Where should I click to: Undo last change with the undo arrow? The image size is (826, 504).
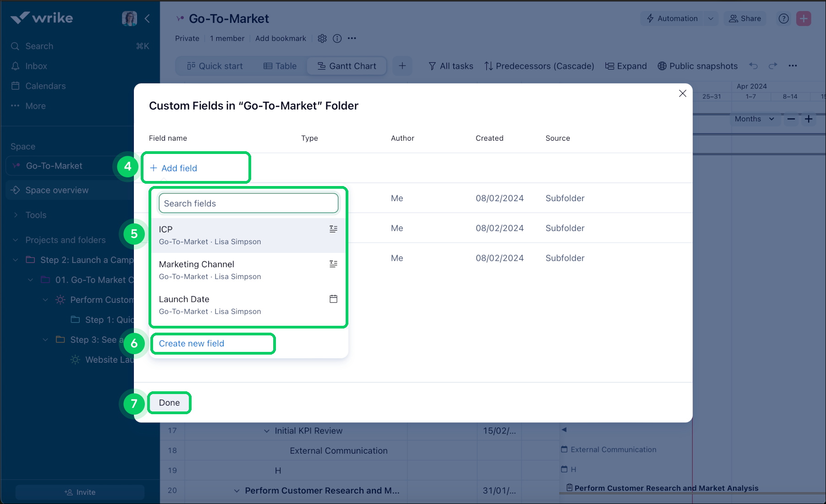(x=754, y=66)
